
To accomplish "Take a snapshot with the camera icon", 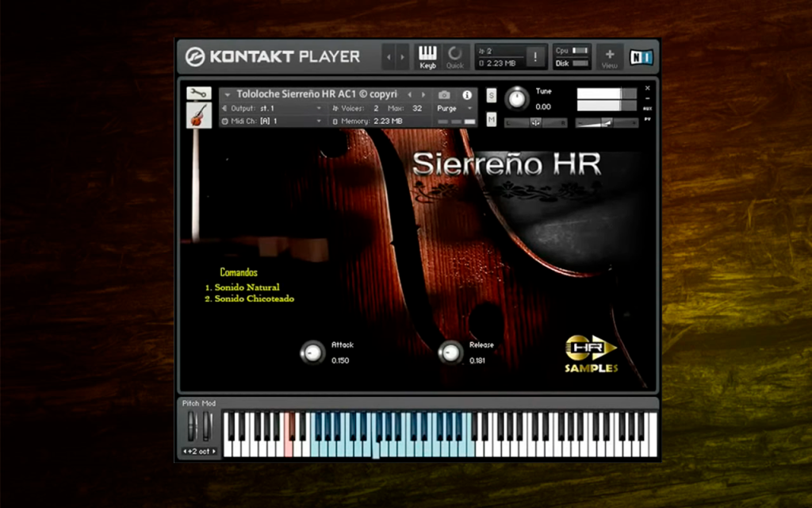I will [x=444, y=95].
